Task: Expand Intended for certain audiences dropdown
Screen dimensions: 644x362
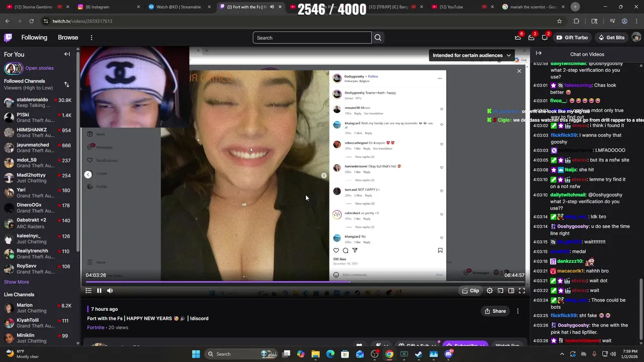Action: [471, 55]
